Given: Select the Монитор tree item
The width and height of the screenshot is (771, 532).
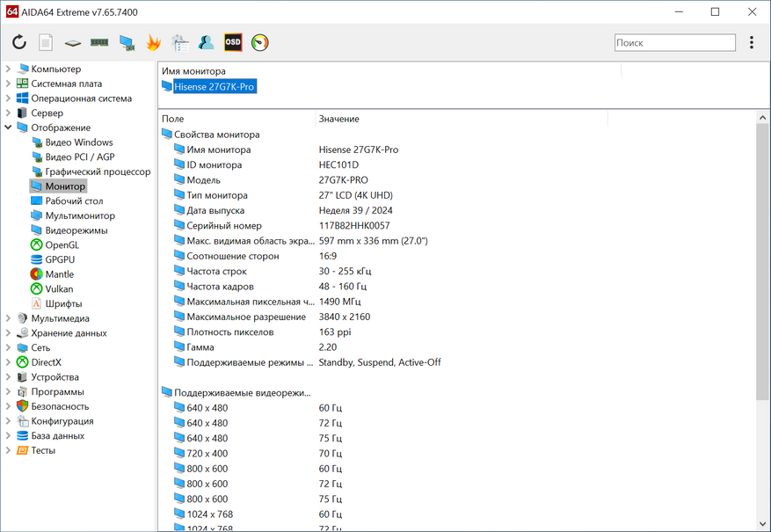Looking at the screenshot, I should point(58,186).
